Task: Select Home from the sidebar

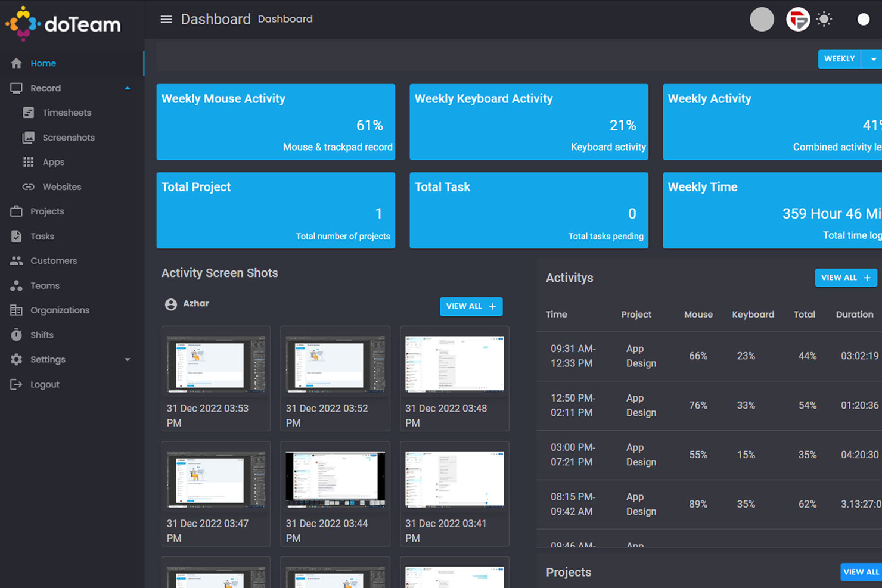Action: 43,63
